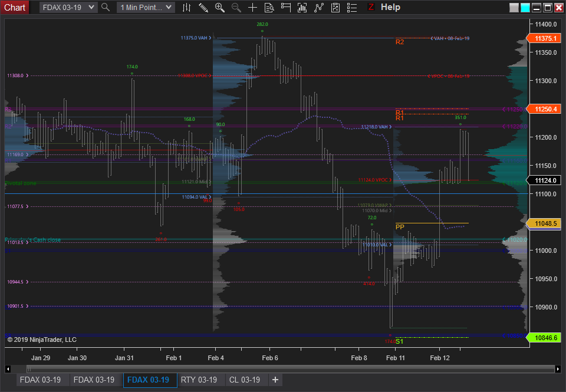Click the Chart title label
The width and height of the screenshot is (566, 392).
click(x=15, y=7)
